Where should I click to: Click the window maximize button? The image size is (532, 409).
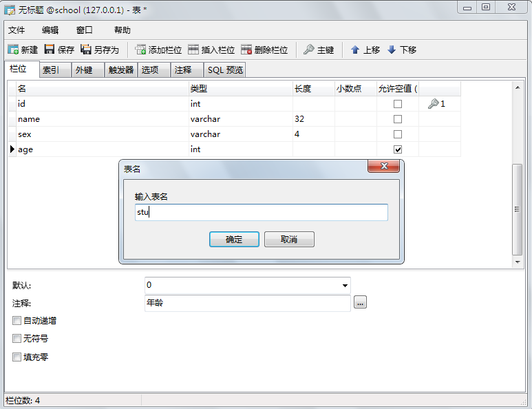[486, 7]
